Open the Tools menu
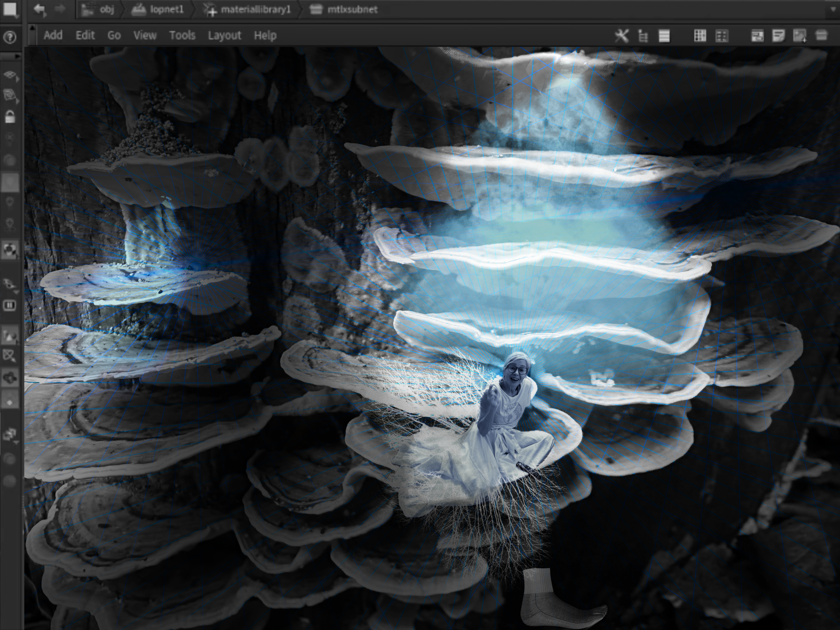840x630 pixels. (x=182, y=35)
